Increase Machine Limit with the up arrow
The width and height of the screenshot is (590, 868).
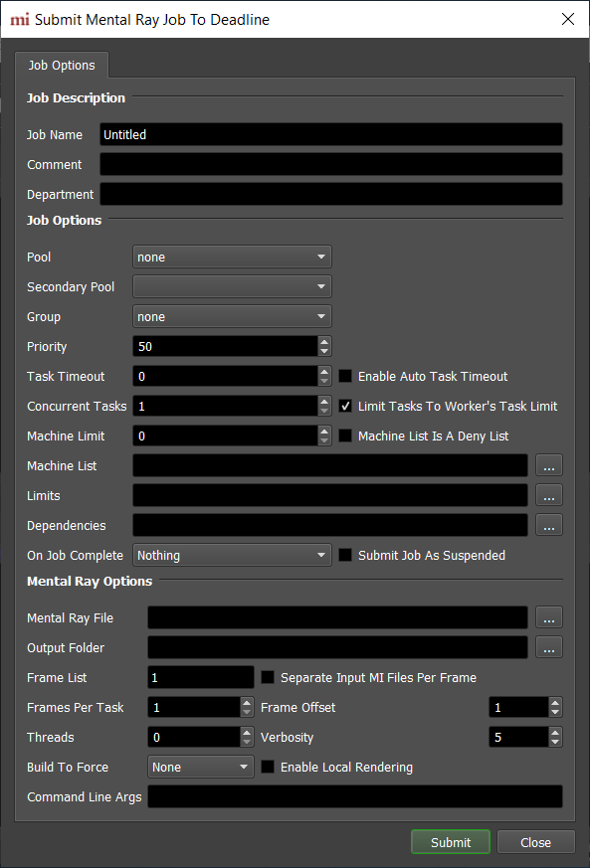(324, 432)
